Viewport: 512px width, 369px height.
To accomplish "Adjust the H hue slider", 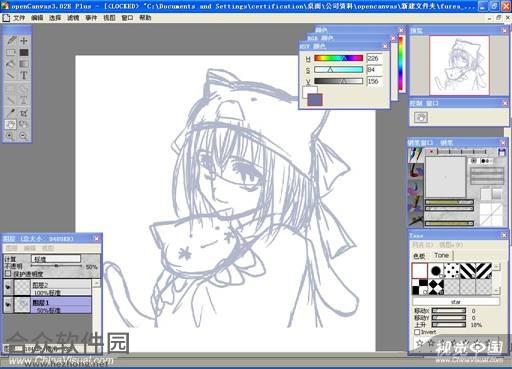I will tap(338, 58).
